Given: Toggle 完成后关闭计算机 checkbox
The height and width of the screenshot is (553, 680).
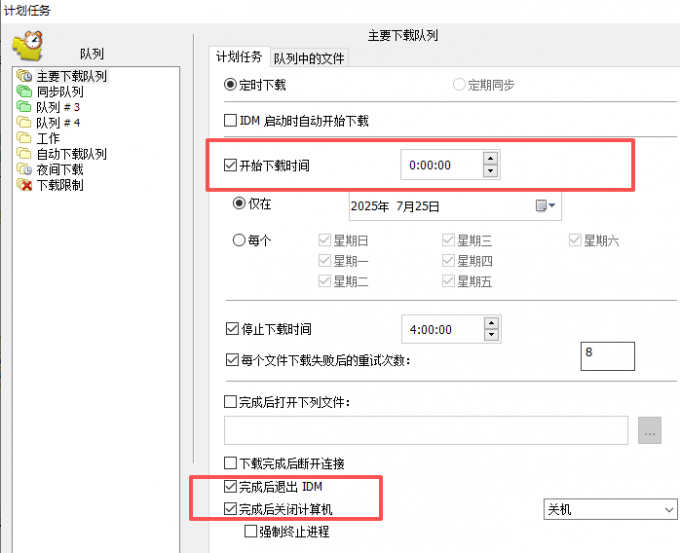Looking at the screenshot, I should 230,509.
